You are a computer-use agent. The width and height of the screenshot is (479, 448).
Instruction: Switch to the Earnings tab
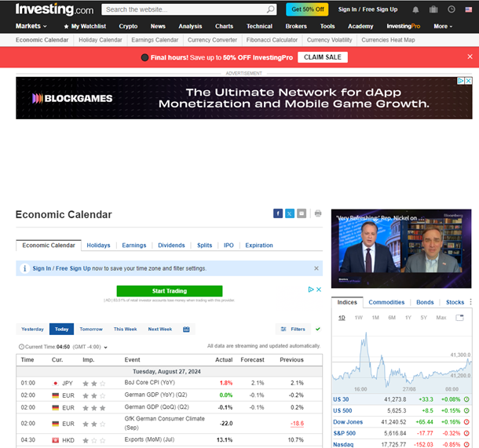(134, 246)
